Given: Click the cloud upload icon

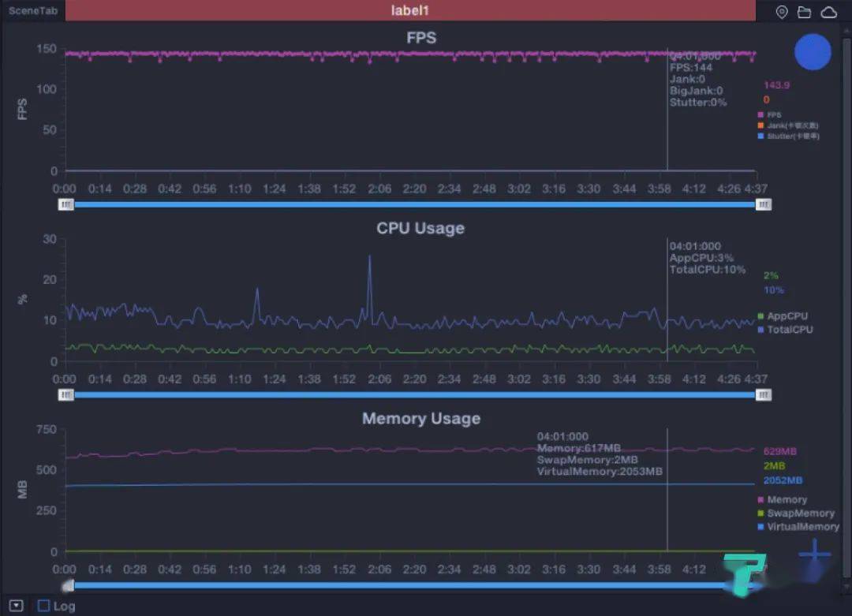Looking at the screenshot, I should tap(828, 11).
